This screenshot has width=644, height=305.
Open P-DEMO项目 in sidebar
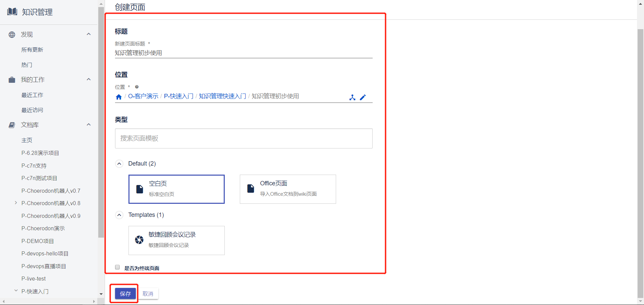[38, 241]
